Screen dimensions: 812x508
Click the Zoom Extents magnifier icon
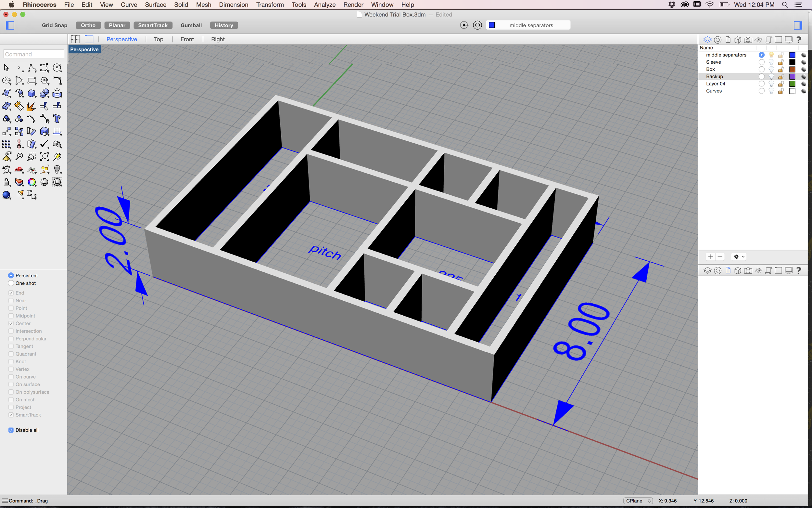click(x=44, y=157)
